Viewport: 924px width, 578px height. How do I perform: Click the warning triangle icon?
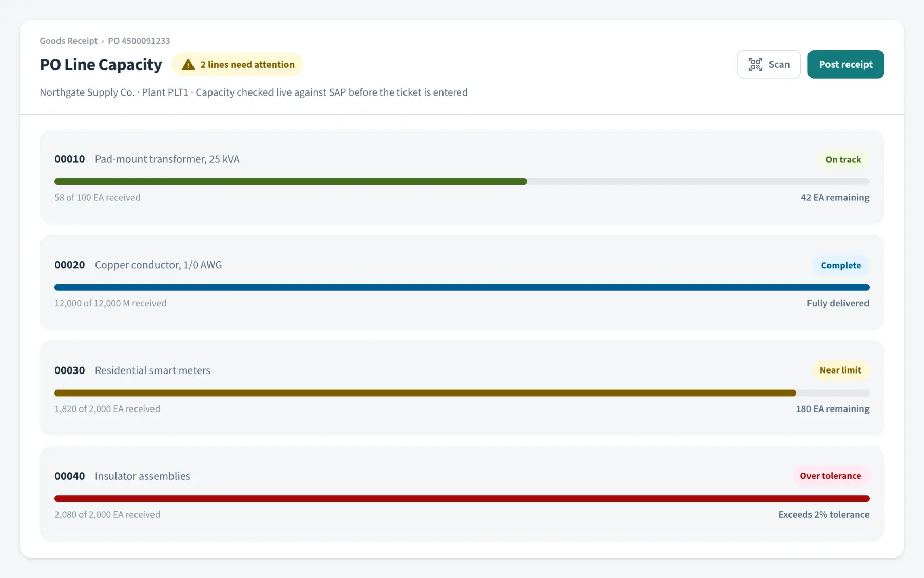[188, 65]
